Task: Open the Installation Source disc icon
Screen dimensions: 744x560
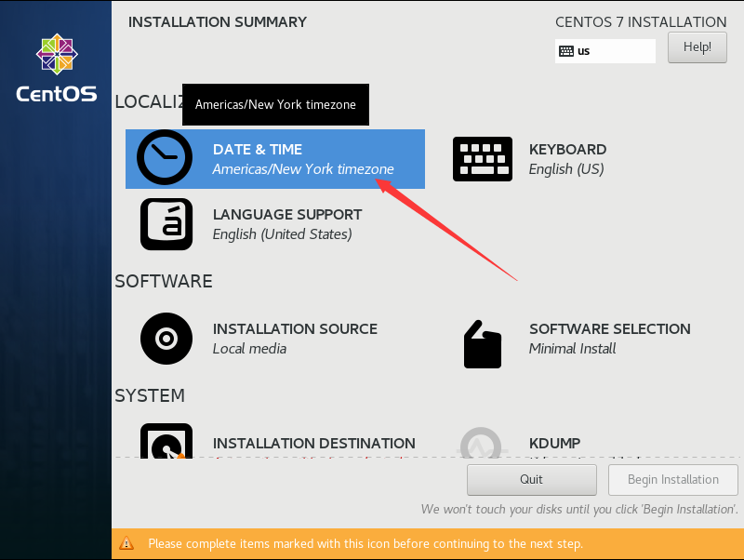Action: click(166, 339)
